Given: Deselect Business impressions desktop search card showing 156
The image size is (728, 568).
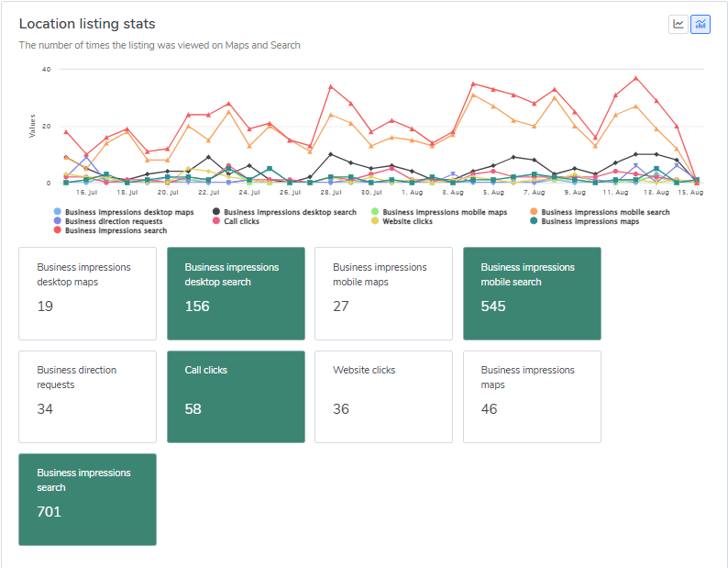Looking at the screenshot, I should [x=236, y=294].
